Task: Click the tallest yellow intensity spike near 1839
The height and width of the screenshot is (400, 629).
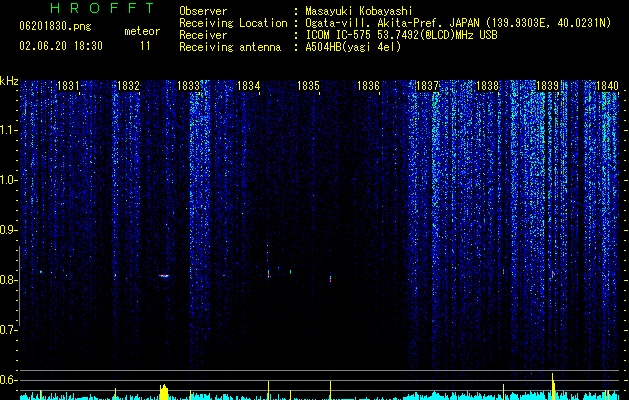Action: coord(552,386)
